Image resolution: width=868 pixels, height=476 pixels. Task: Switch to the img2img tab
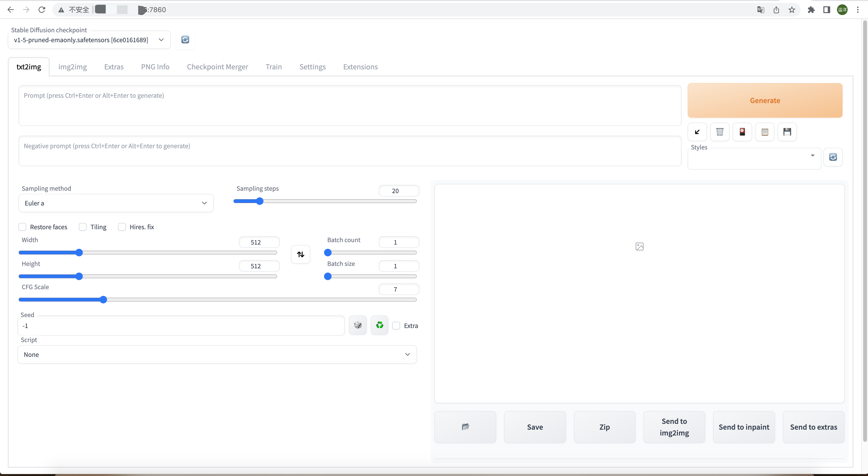tap(72, 67)
